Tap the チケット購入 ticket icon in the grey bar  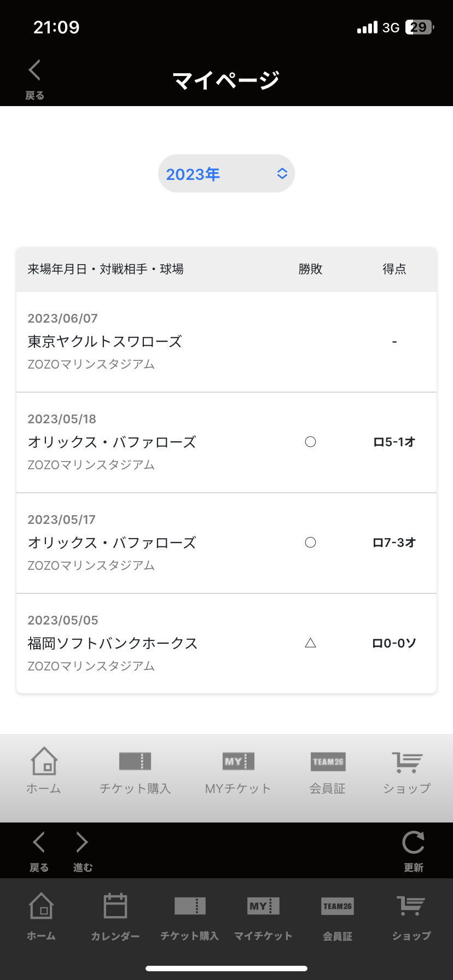(x=135, y=761)
